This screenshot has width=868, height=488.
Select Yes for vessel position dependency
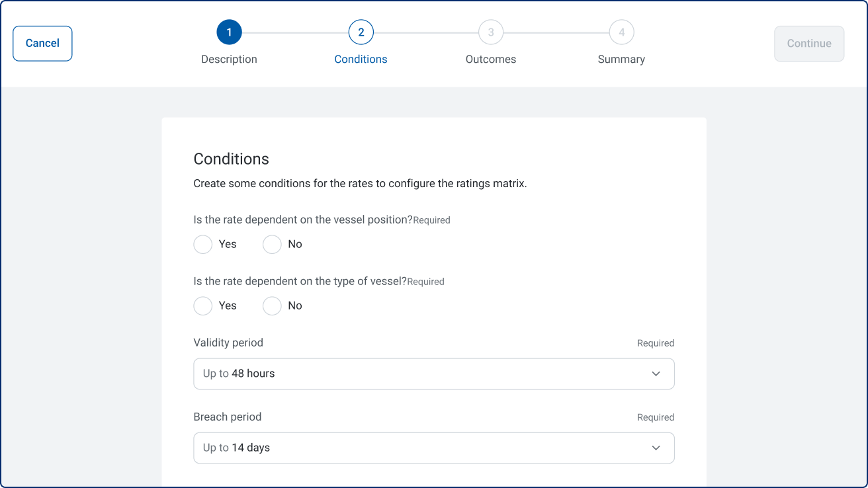click(203, 245)
